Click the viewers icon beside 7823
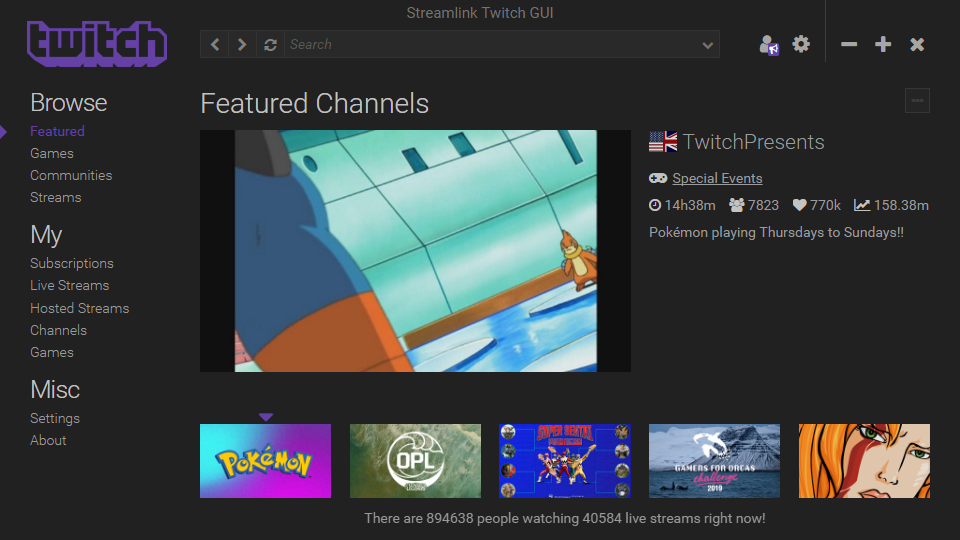 pyautogui.click(x=737, y=205)
